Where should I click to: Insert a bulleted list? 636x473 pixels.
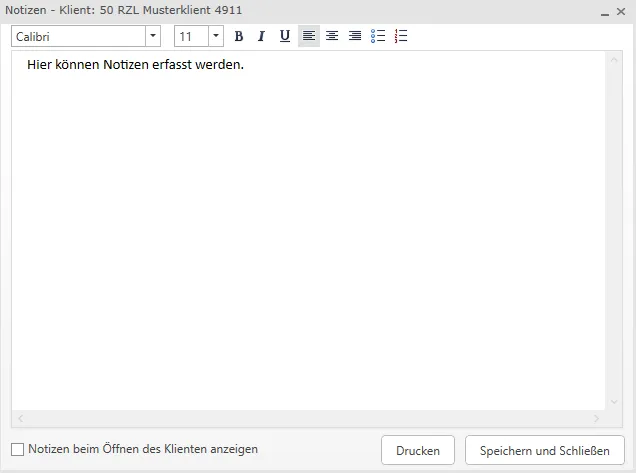click(x=378, y=36)
